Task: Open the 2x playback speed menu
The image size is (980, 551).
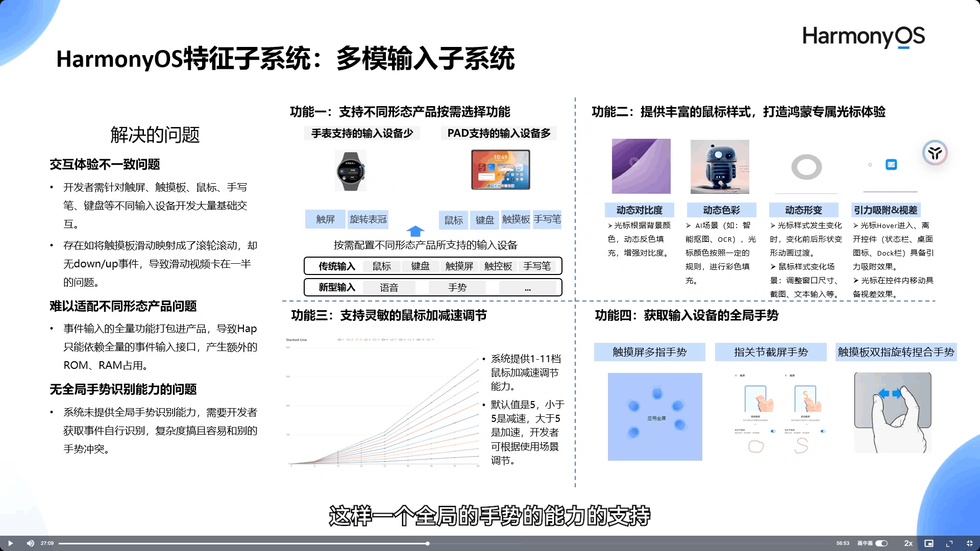Action: coord(909,543)
